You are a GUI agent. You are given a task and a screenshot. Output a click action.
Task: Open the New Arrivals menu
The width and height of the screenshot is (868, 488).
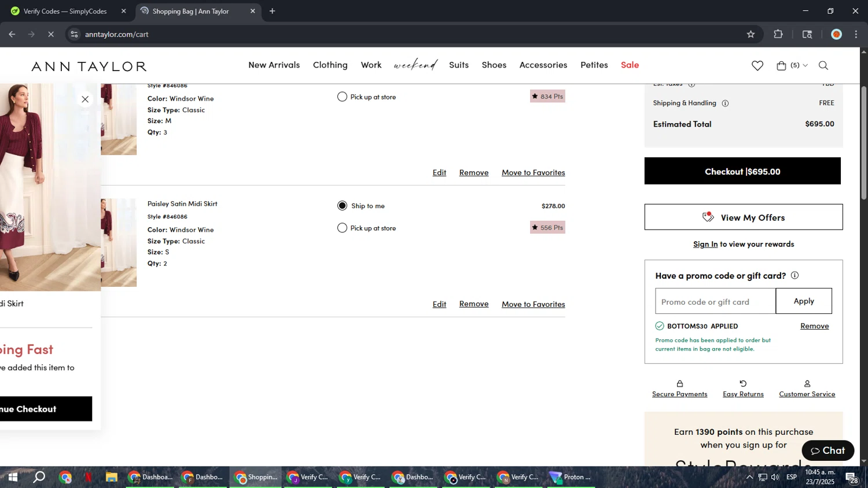tap(274, 65)
